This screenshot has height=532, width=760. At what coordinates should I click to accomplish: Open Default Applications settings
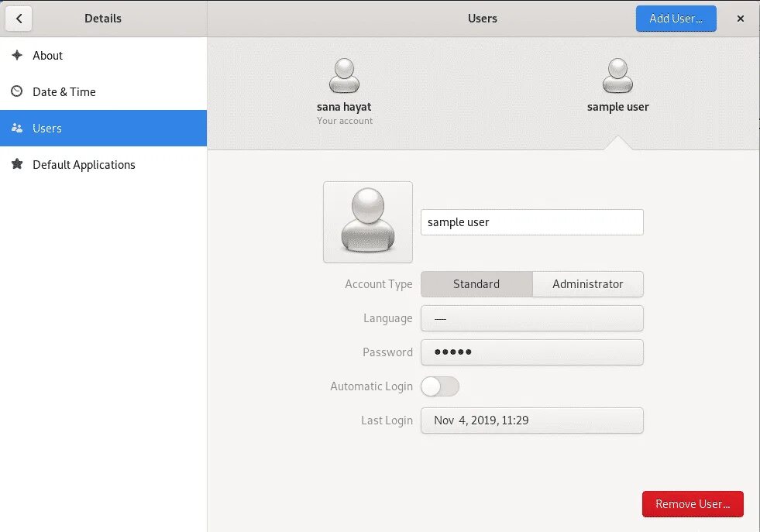[x=103, y=164]
